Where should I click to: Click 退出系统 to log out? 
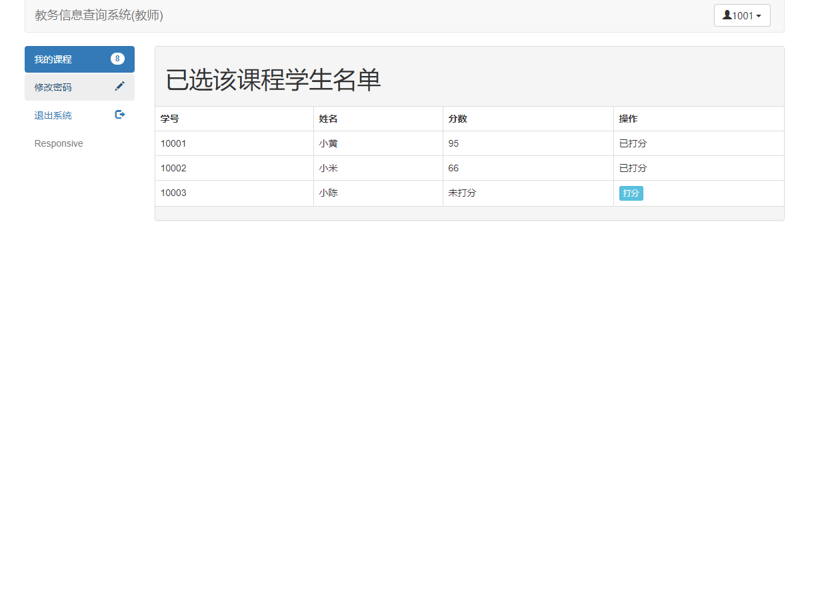point(53,115)
